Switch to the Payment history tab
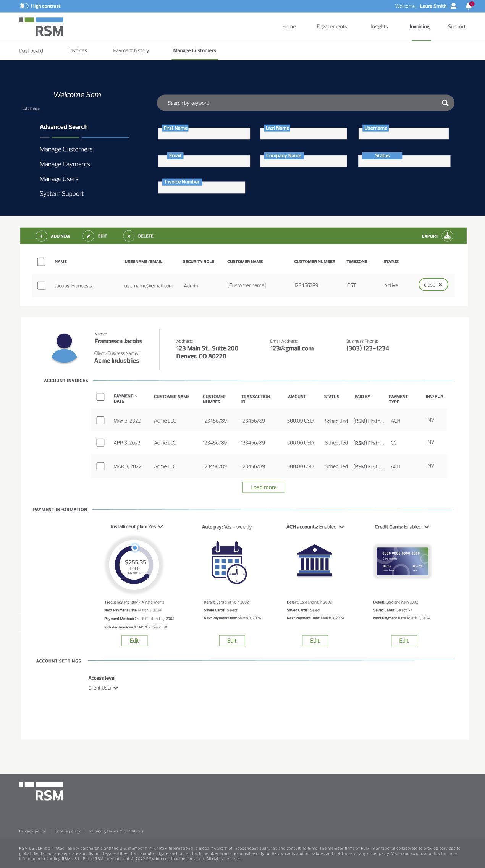The width and height of the screenshot is (485, 868). (x=131, y=50)
